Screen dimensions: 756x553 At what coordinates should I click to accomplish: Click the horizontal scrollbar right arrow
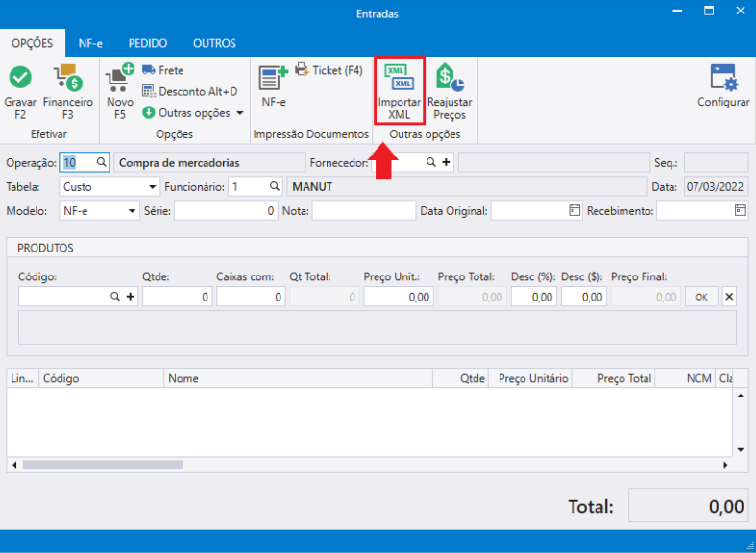[x=725, y=465]
